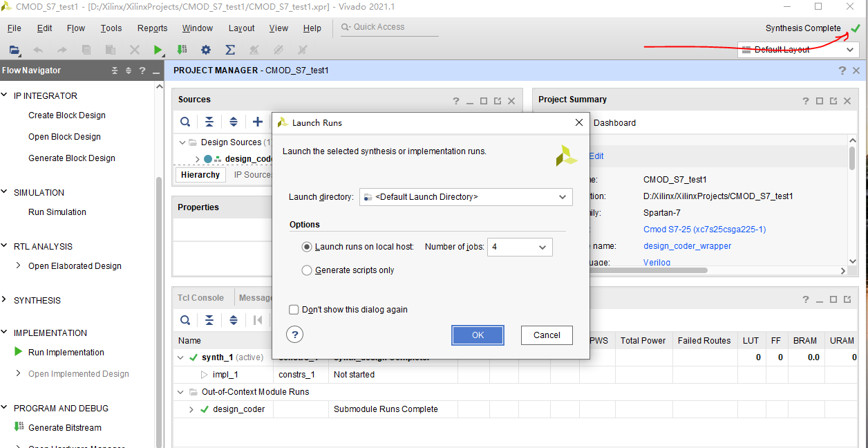Click the Project Summary vertical scrollbar

tap(852, 158)
